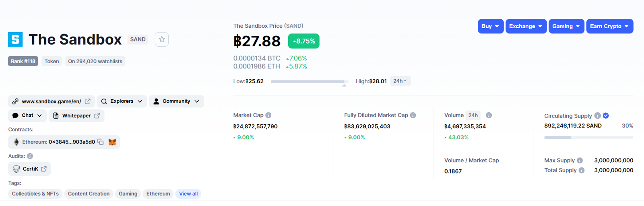Click Fully Diluted Market Cap info icon

click(413, 115)
